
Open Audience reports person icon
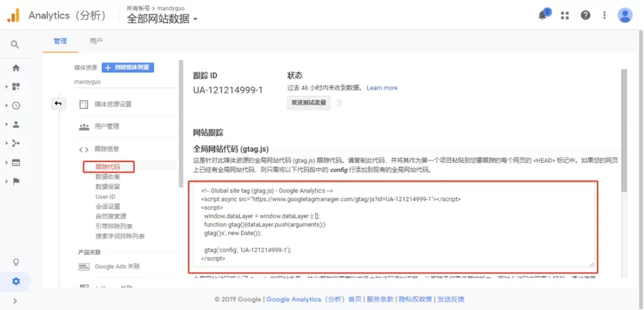(x=16, y=124)
